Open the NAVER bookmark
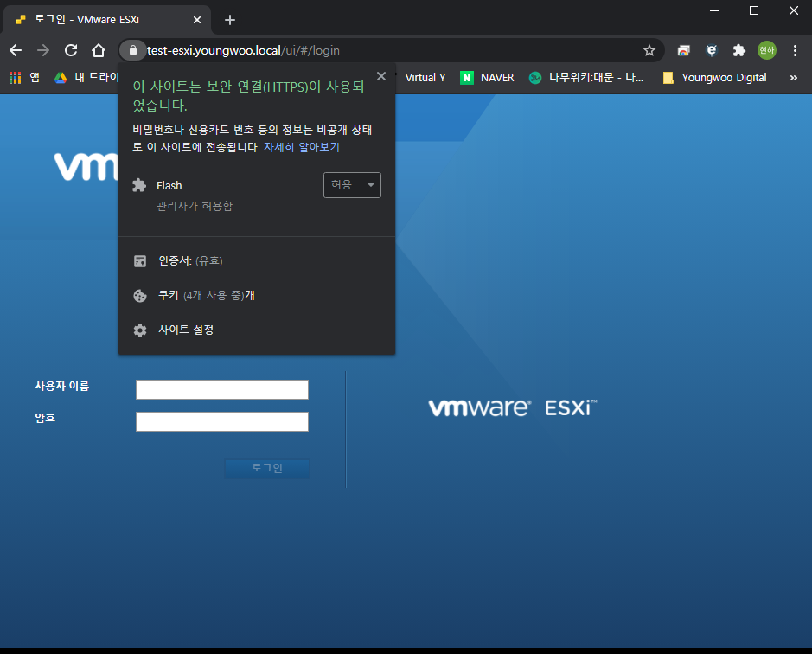812x654 pixels. coord(487,78)
